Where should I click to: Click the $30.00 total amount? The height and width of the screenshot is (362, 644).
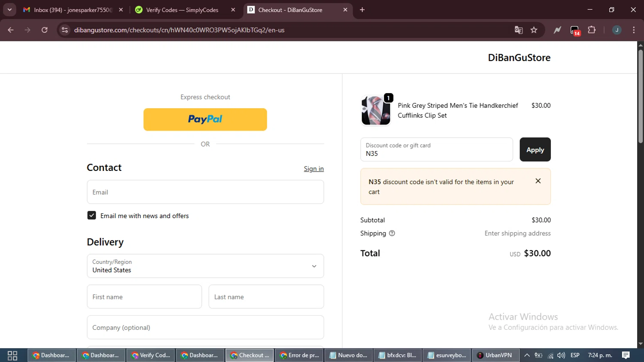(x=537, y=253)
